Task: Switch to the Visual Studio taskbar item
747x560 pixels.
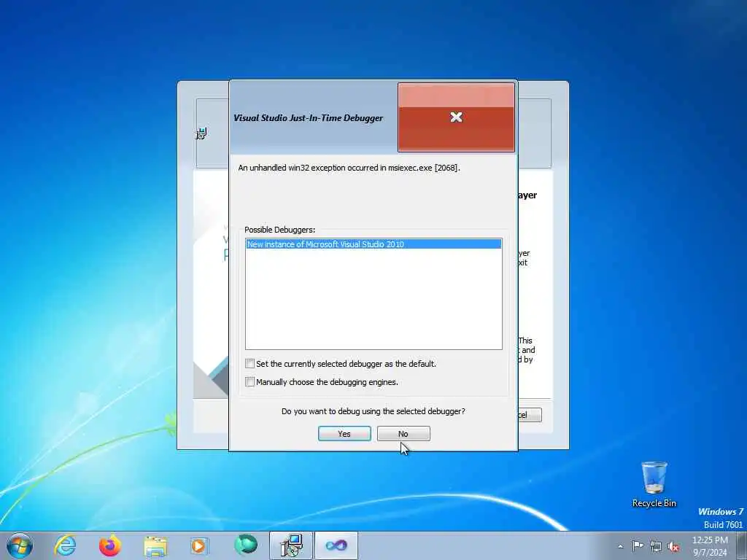Action: [x=336, y=545]
